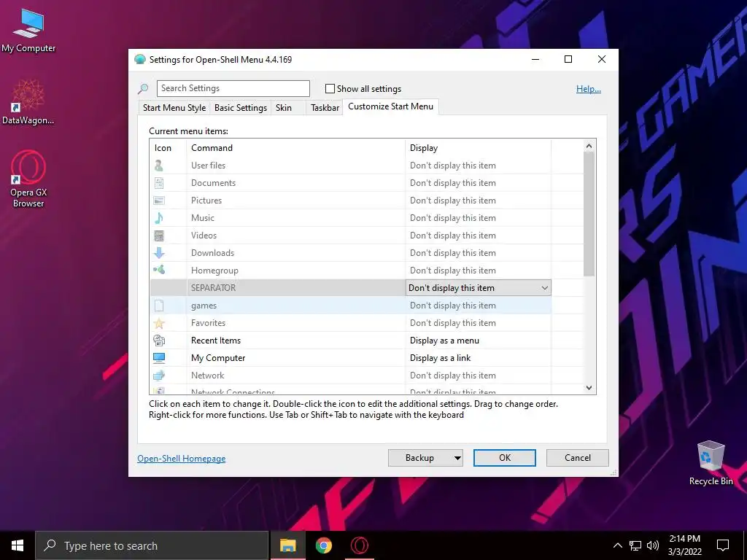Select the Documents command text
The image size is (747, 560).
[214, 183]
